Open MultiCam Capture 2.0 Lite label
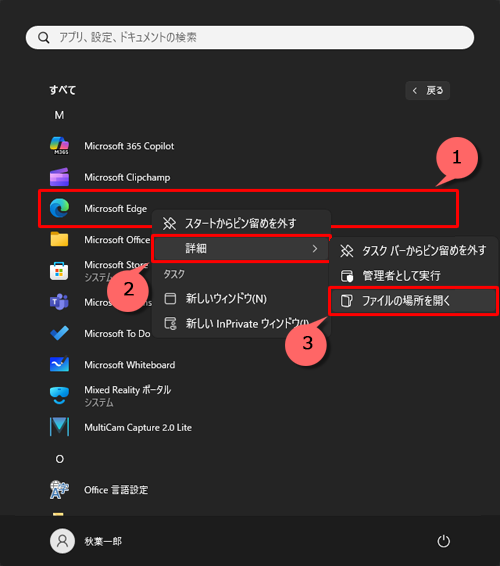 [138, 427]
